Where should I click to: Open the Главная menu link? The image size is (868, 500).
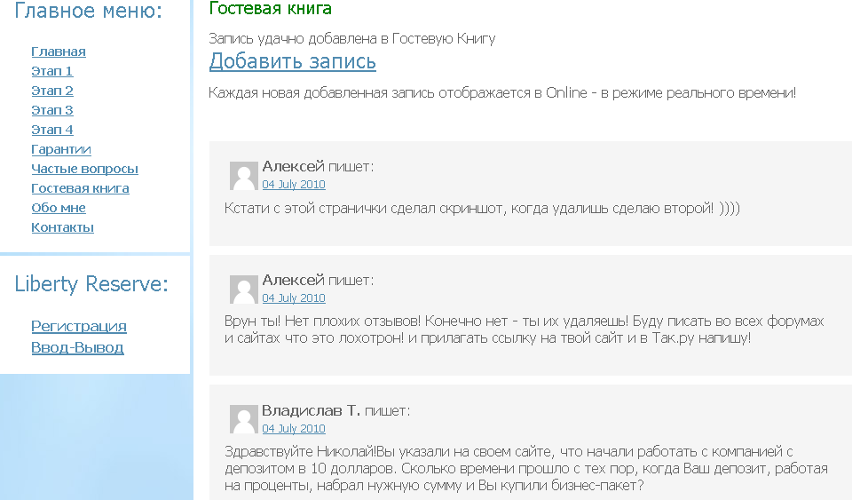58,52
